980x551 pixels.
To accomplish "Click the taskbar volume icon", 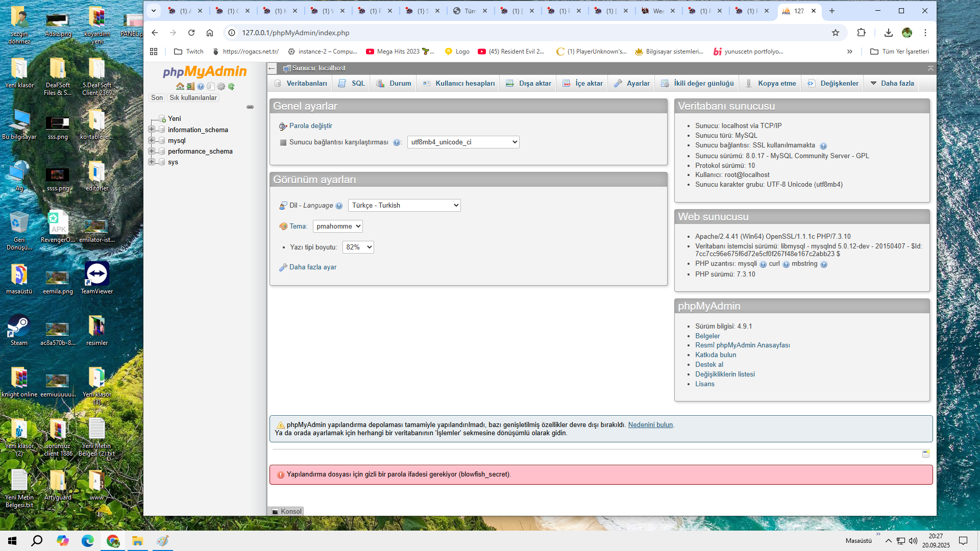I will (913, 541).
